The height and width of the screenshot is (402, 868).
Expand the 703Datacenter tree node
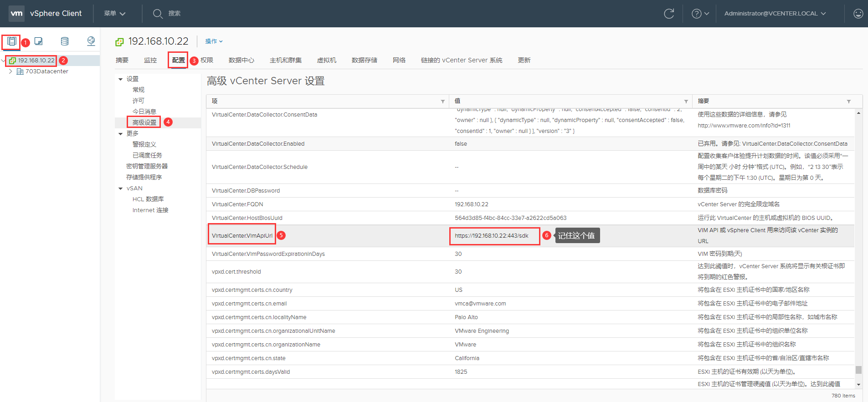[x=10, y=71]
